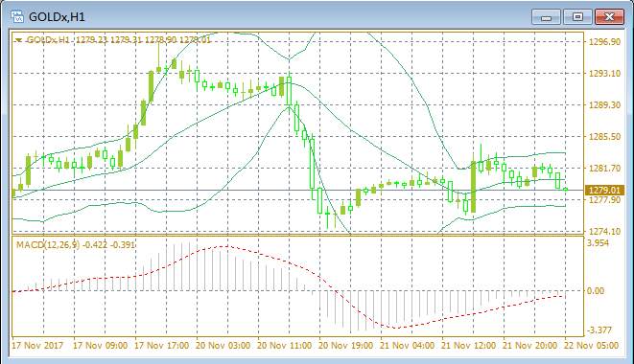Click the 1274.10 price axis label
The width and height of the screenshot is (634, 364).
(x=604, y=232)
